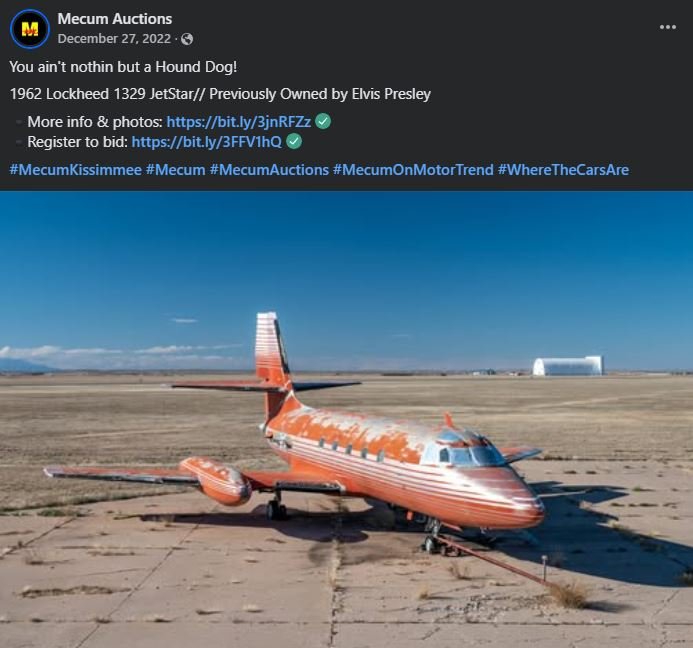Click the "1962 Lockheed 1329 JetStar" caption text

pos(103,94)
